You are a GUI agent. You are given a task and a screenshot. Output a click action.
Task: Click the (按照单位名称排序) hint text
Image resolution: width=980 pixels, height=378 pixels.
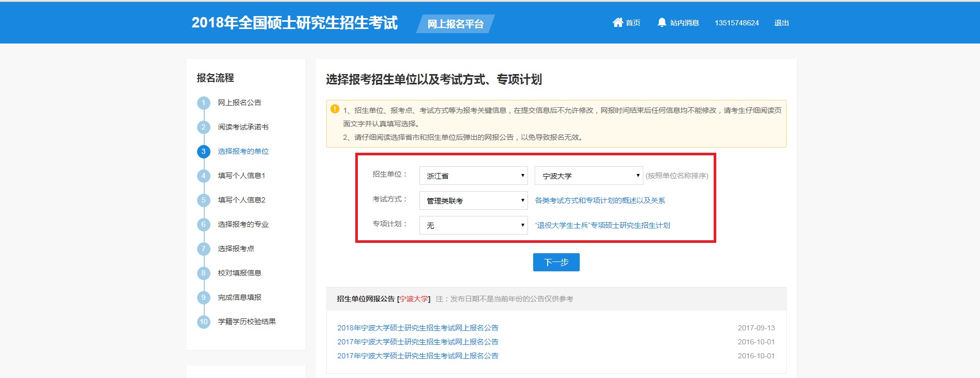pyautogui.click(x=677, y=176)
